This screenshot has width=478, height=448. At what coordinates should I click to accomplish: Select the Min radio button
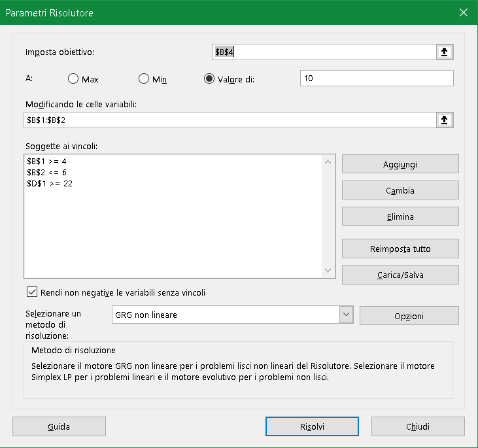click(x=144, y=78)
